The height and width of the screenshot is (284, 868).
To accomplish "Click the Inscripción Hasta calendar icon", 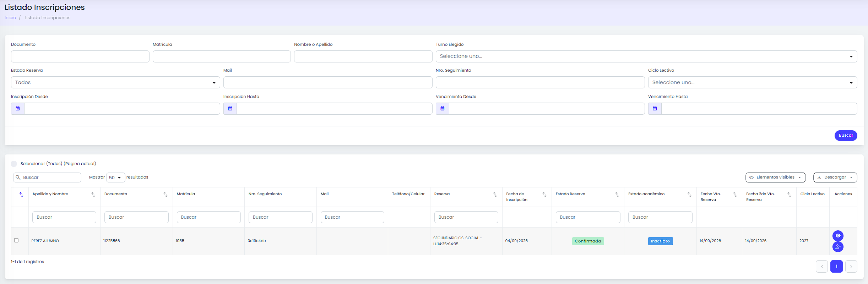I will (230, 109).
